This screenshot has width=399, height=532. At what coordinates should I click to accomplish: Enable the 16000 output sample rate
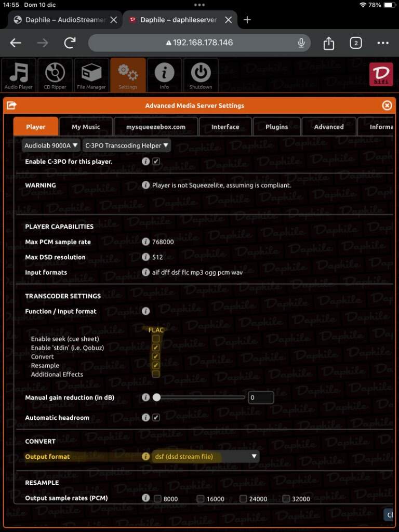[x=201, y=499]
